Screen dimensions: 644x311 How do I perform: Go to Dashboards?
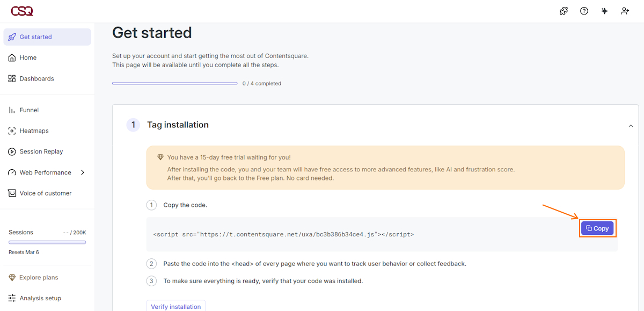point(37,78)
